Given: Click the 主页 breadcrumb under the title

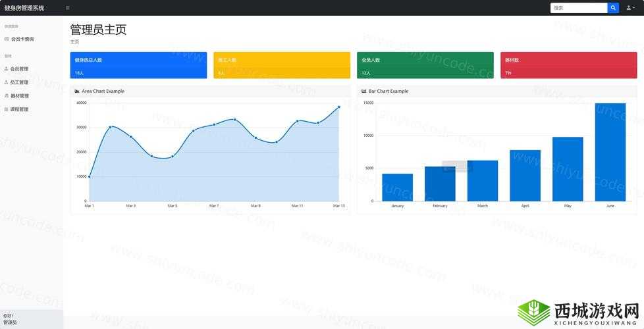Looking at the screenshot, I should tap(74, 41).
